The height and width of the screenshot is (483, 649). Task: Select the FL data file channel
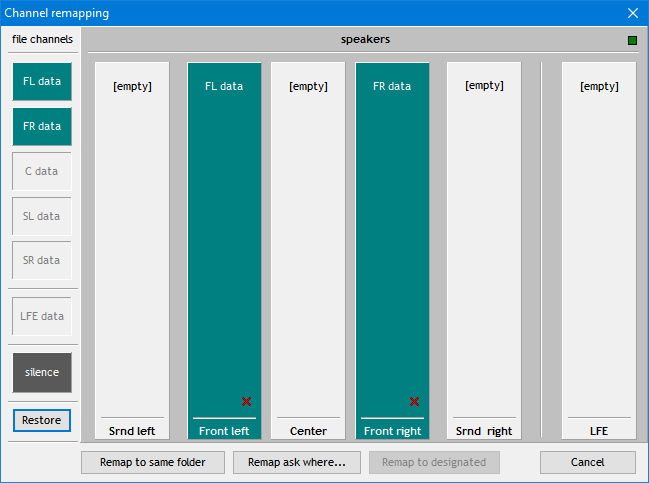(42, 81)
